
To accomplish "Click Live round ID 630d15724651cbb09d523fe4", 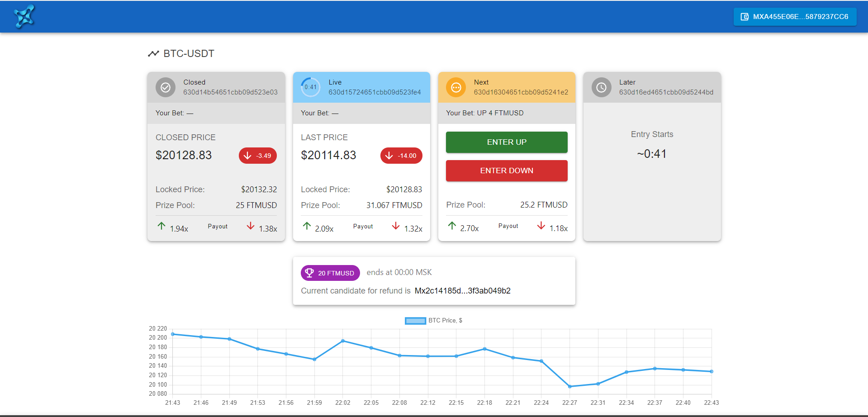I will click(375, 92).
